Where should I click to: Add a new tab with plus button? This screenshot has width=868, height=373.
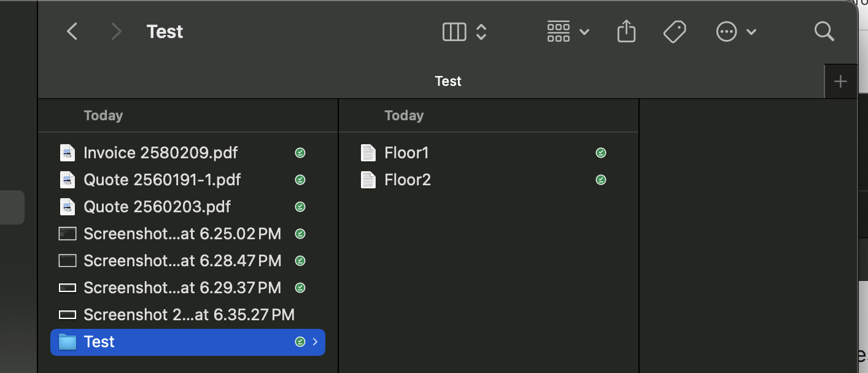[x=840, y=81]
